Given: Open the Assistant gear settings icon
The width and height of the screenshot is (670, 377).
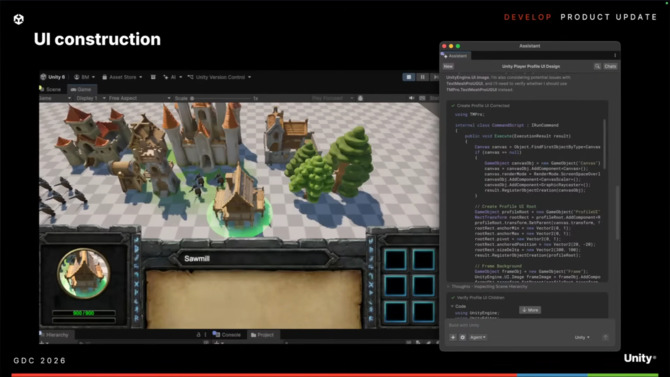Looking at the screenshot, I should click(x=462, y=337).
